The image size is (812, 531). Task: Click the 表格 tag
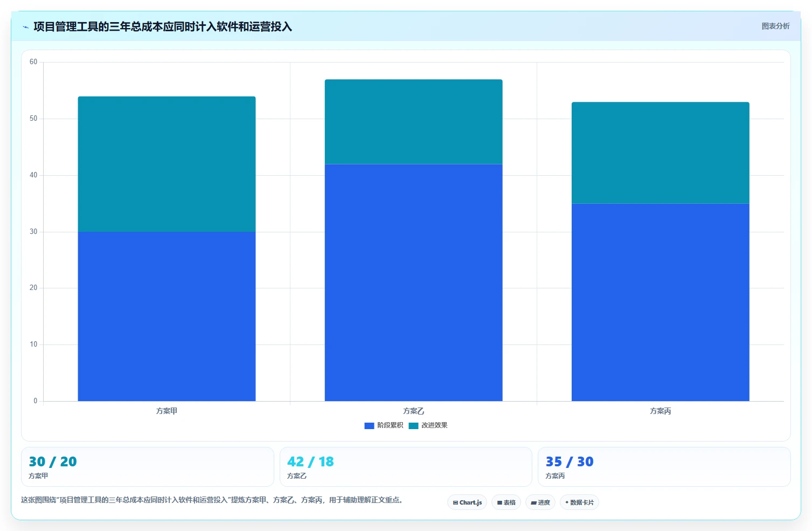pos(506,502)
